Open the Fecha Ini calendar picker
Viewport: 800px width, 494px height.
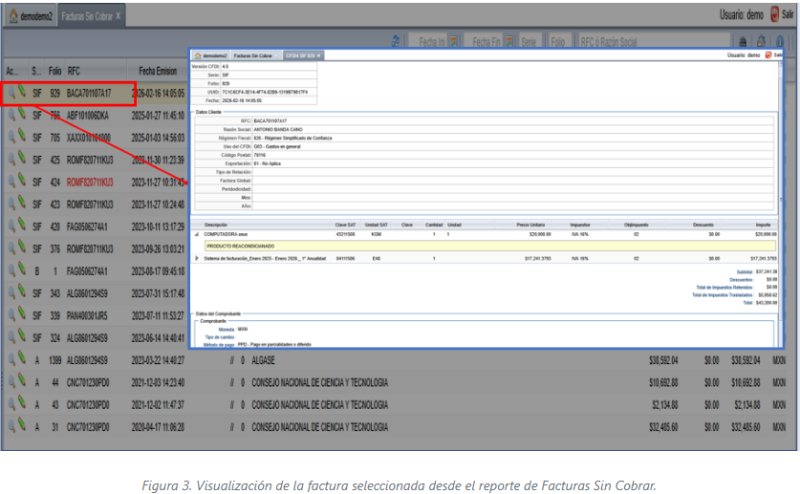(x=453, y=42)
